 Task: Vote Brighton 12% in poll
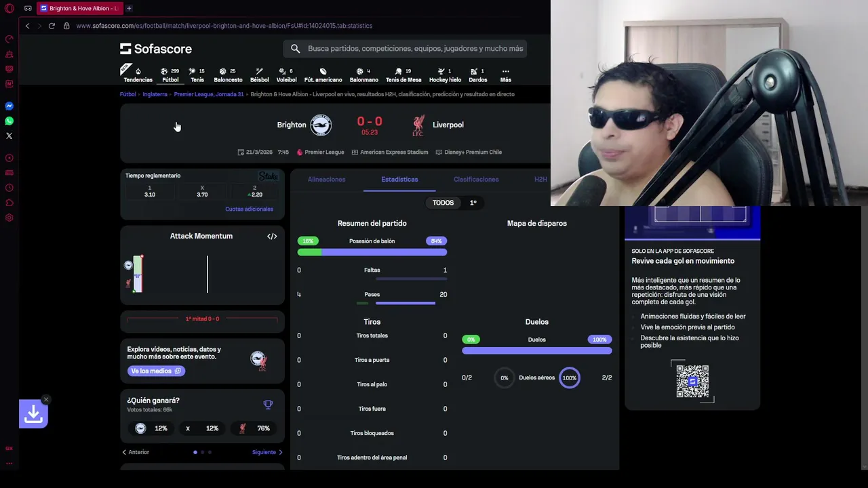tap(151, 428)
